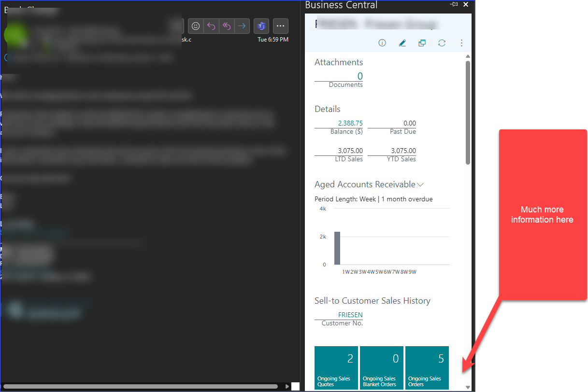Open the 2,388.75 balance value

pos(350,123)
